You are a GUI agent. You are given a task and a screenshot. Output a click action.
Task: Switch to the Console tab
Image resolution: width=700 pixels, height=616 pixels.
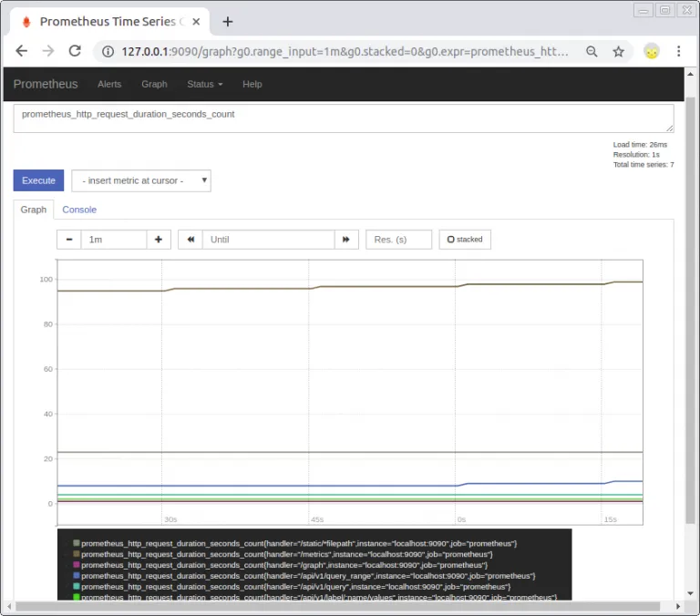tap(79, 210)
